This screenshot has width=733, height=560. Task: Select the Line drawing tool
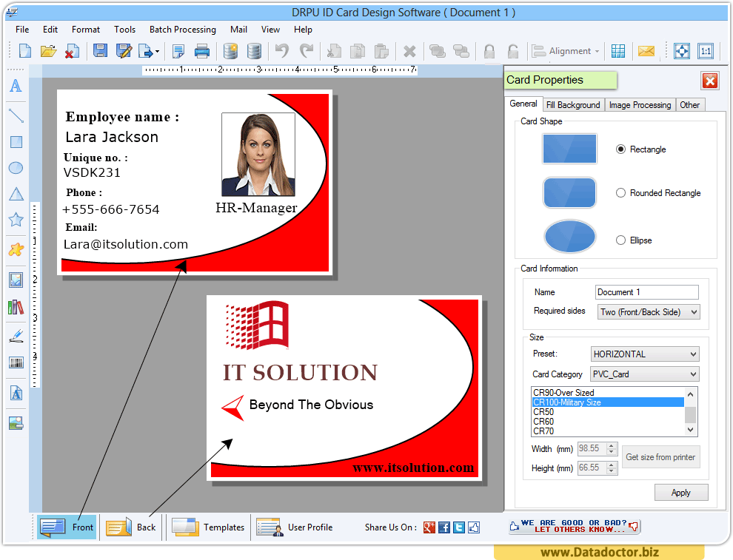click(x=16, y=115)
